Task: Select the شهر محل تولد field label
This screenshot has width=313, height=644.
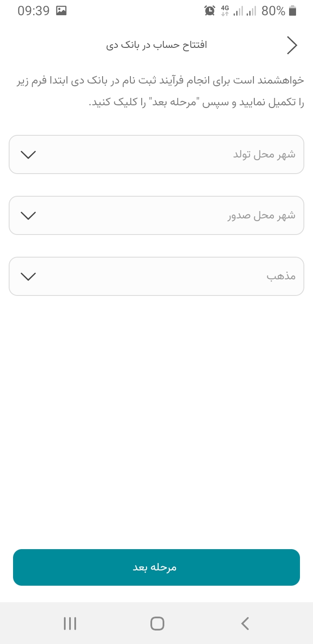Action: [264, 155]
